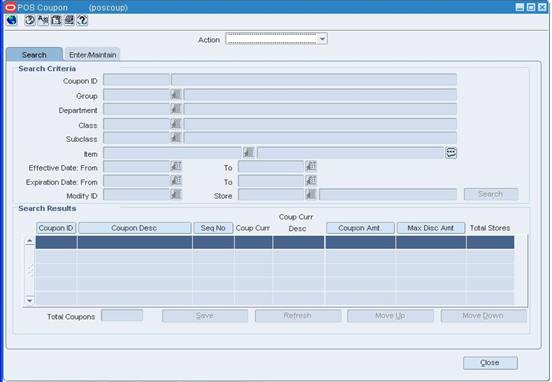Click the 'Coup Curr' column label
This screenshot has height=382, width=552.
coord(253,228)
